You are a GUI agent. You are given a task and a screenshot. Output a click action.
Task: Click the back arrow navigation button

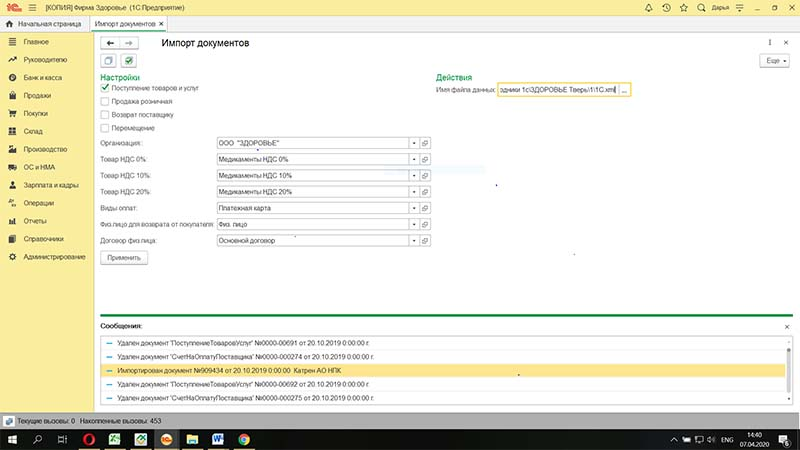(110, 44)
